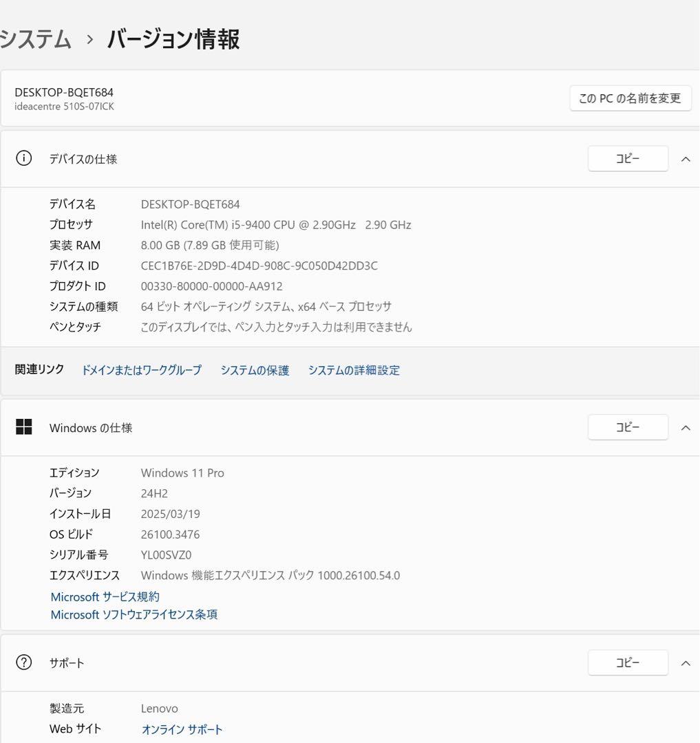Screen dimensions: 700x743
Task: Click the info icon beside デバイスの仕様
Action: [24, 158]
